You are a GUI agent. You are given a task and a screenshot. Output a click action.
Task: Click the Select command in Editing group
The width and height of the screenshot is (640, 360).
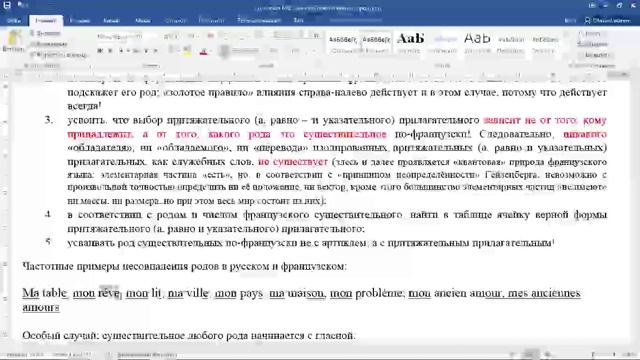(595, 55)
